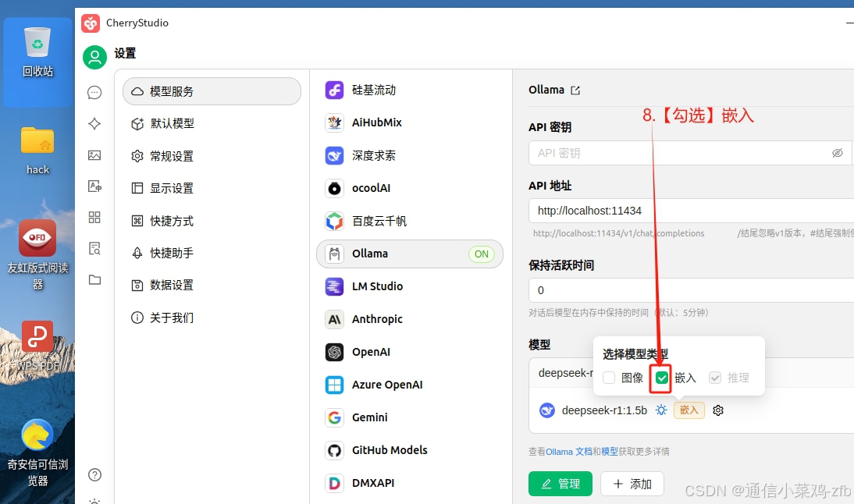
Task: Open 快捷方式 settings section
Action: click(x=212, y=221)
